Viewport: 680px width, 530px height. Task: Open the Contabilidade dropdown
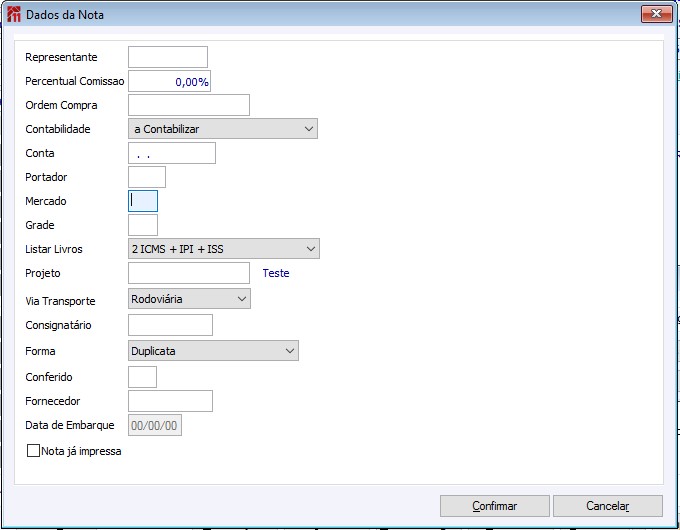click(x=223, y=129)
